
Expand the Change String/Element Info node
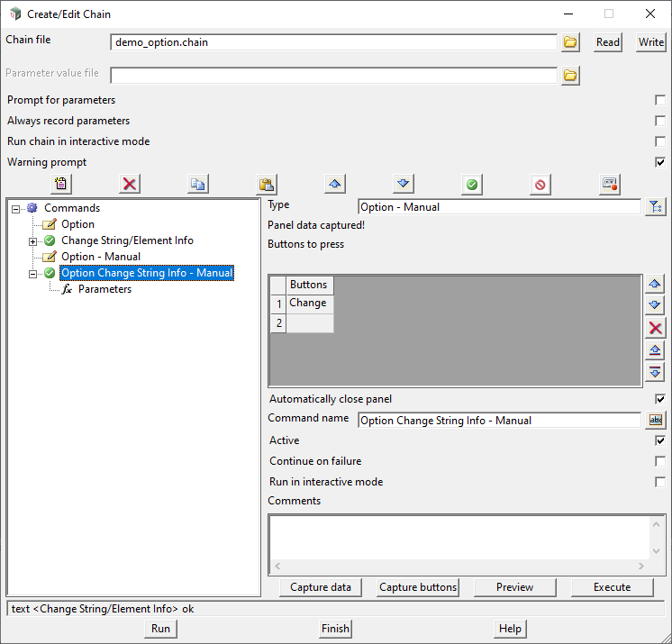(32, 241)
